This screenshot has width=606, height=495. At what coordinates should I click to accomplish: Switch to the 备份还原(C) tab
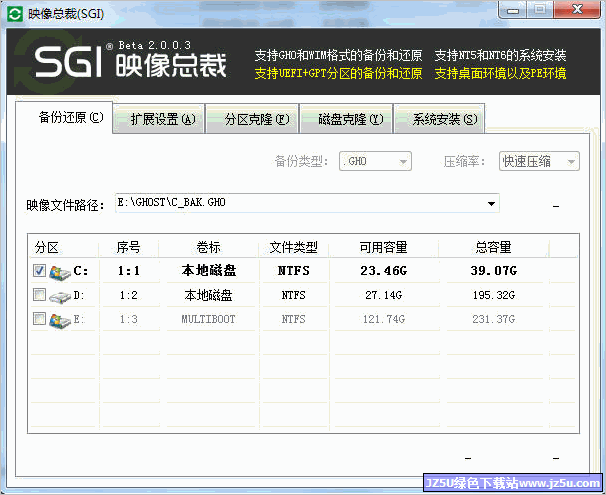tap(64, 117)
